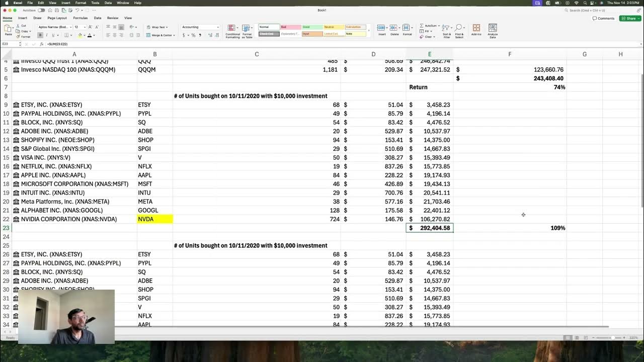
Task: Align cell text to the left
Action: pyautogui.click(x=108, y=35)
